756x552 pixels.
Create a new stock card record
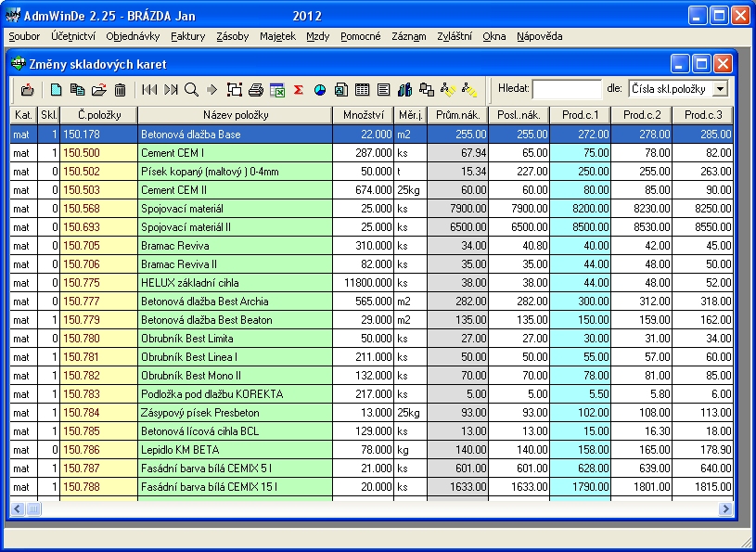click(x=57, y=90)
